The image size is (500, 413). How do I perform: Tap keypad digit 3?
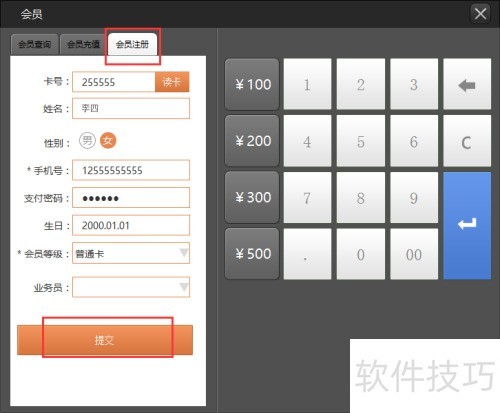(414, 84)
